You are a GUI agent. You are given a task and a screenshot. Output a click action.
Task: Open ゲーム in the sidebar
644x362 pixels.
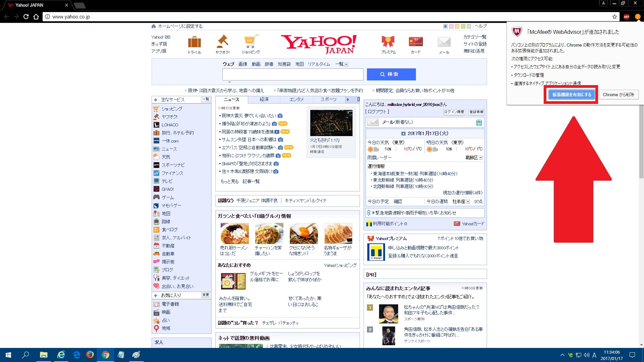click(x=167, y=197)
